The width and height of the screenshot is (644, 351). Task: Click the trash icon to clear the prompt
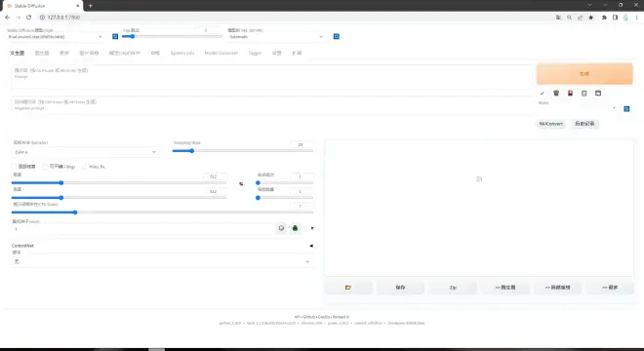(556, 94)
